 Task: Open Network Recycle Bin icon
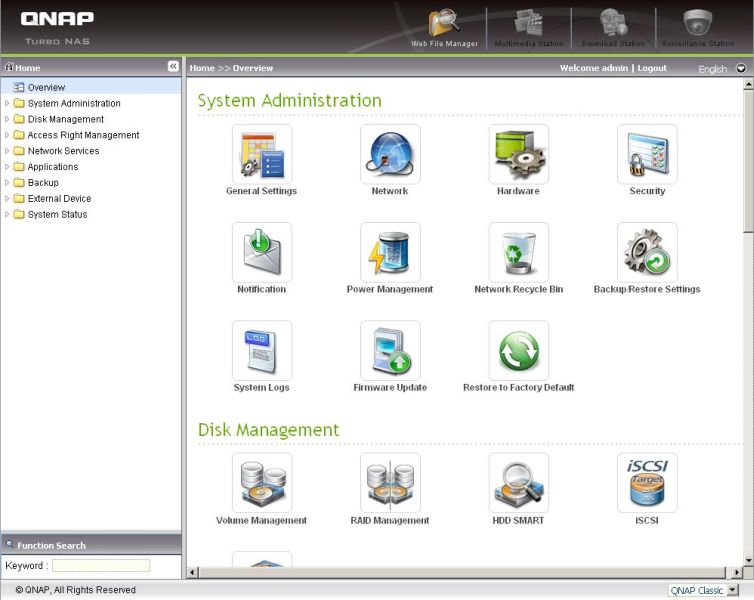point(518,252)
